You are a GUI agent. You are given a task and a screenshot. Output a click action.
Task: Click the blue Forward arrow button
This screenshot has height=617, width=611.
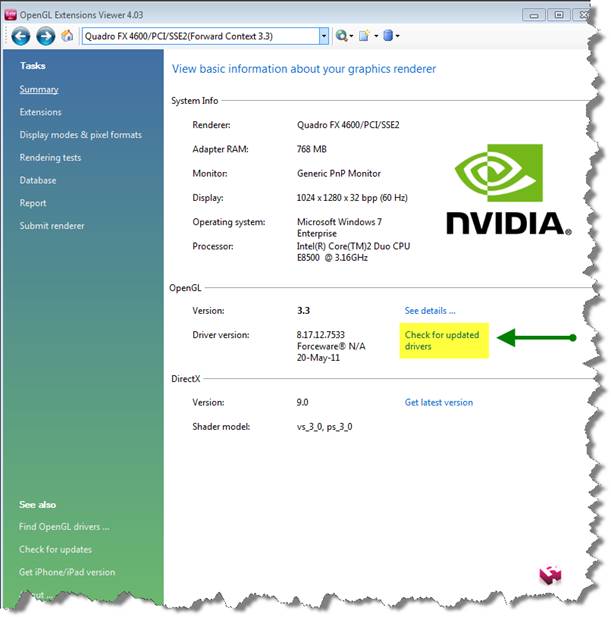point(46,36)
